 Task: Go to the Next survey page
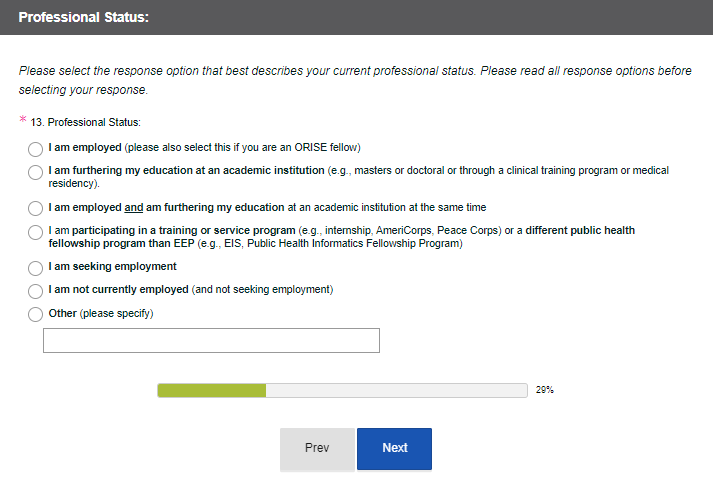(x=394, y=448)
